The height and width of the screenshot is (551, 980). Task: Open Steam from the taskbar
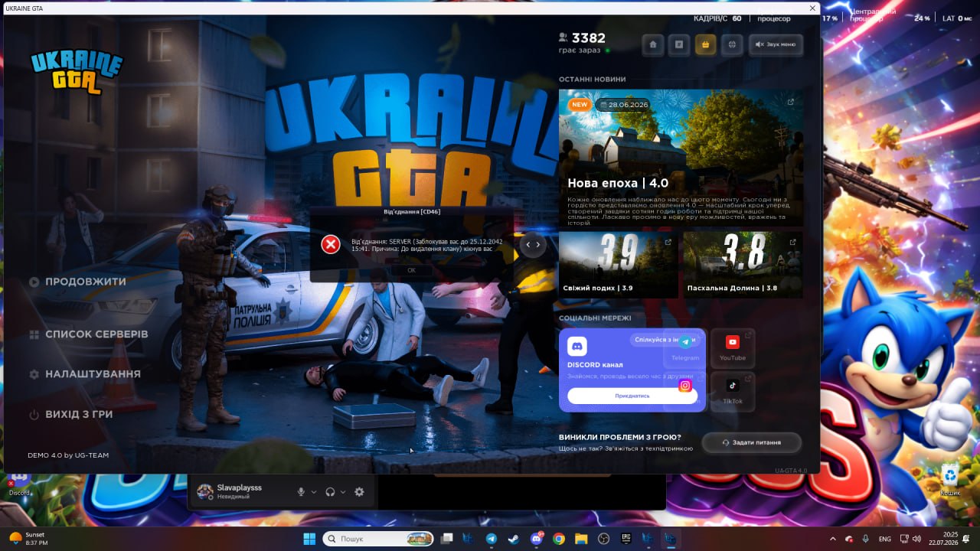[514, 539]
